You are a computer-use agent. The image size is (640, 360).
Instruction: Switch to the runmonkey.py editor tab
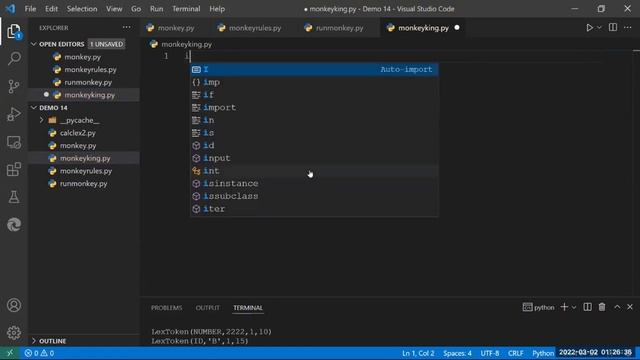coord(339,28)
